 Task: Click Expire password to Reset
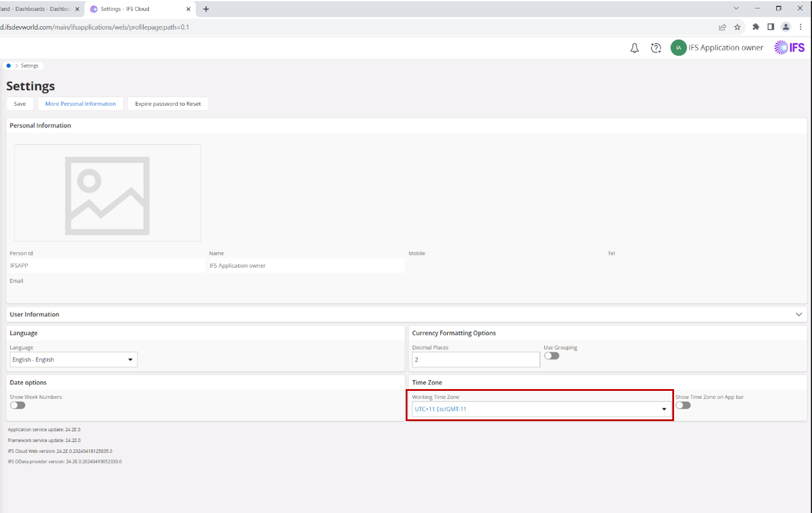click(168, 104)
